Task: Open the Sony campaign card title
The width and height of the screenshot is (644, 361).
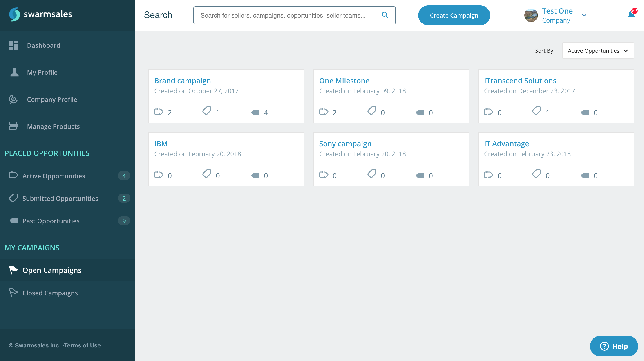Action: pyautogui.click(x=345, y=144)
